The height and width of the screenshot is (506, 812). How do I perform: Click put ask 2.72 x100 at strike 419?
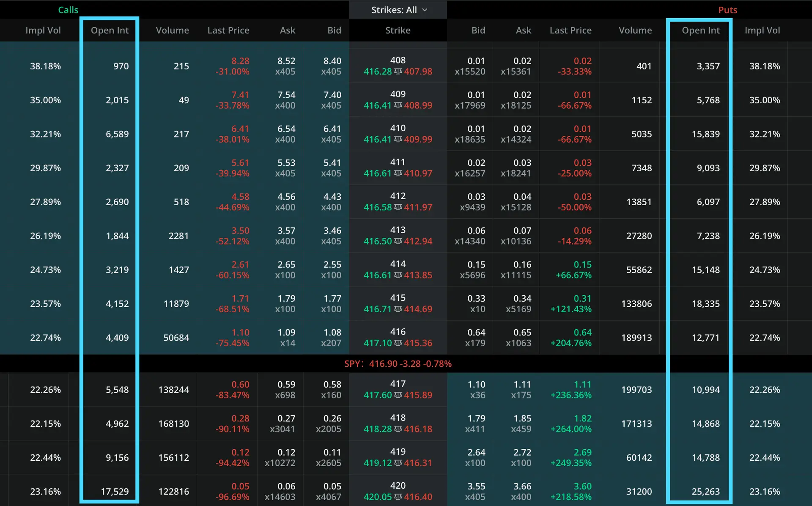(x=521, y=458)
